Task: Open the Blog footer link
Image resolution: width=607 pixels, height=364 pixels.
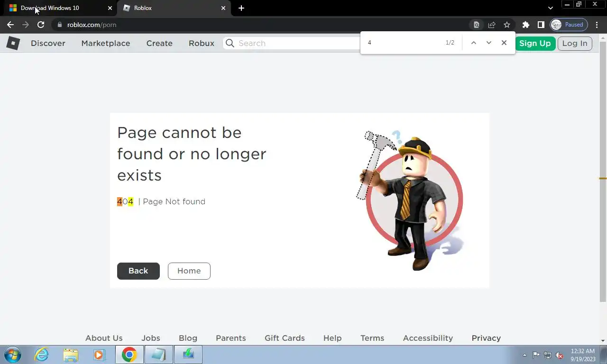Action: pyautogui.click(x=188, y=338)
